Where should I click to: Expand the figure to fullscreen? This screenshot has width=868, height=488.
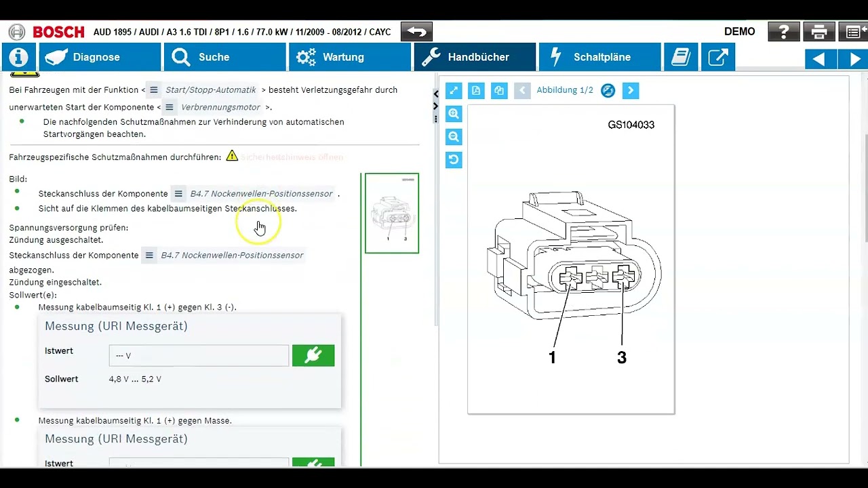coord(454,90)
